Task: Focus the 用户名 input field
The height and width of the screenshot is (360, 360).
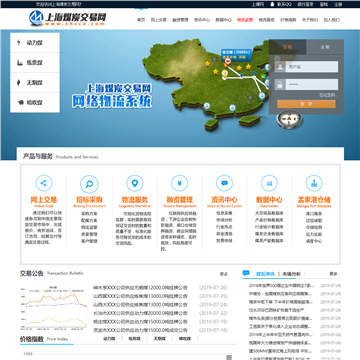Action: point(312,67)
